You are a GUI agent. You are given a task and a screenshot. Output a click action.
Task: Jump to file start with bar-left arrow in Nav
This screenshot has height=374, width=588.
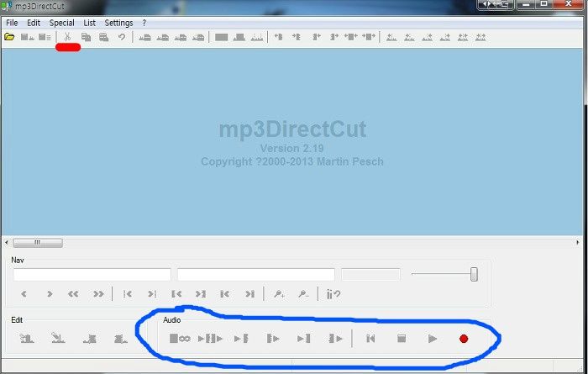click(x=225, y=294)
